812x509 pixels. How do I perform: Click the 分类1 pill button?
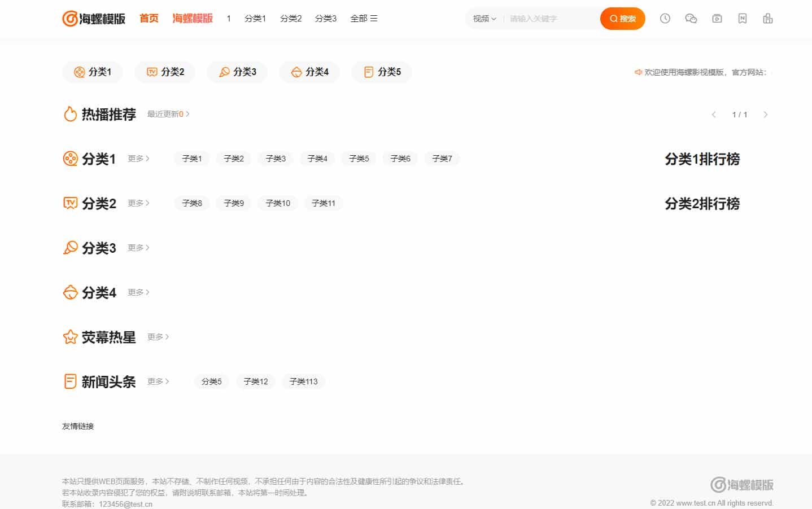93,72
